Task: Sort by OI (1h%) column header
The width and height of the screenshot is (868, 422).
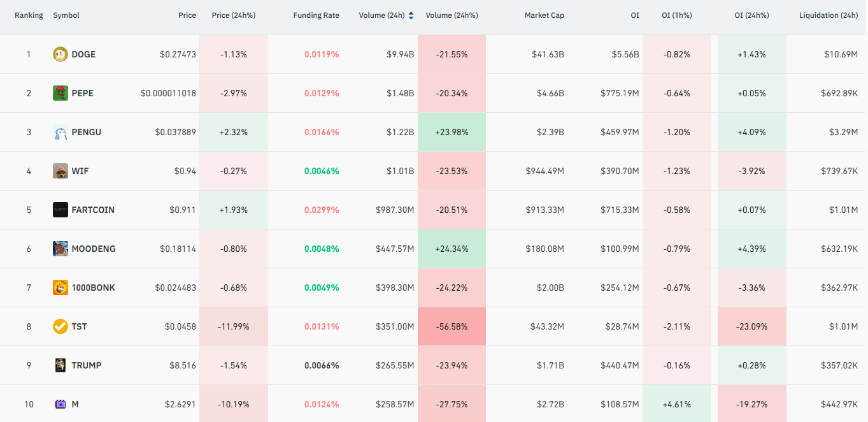Action: [x=676, y=15]
